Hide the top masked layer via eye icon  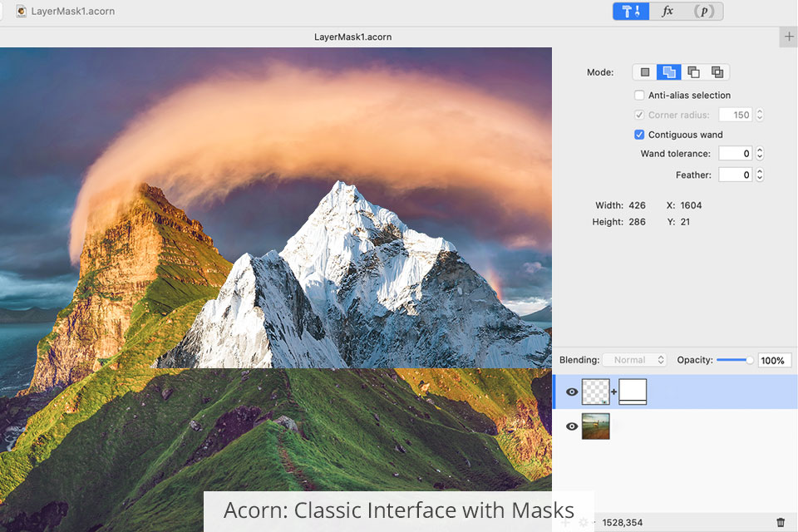(572, 392)
